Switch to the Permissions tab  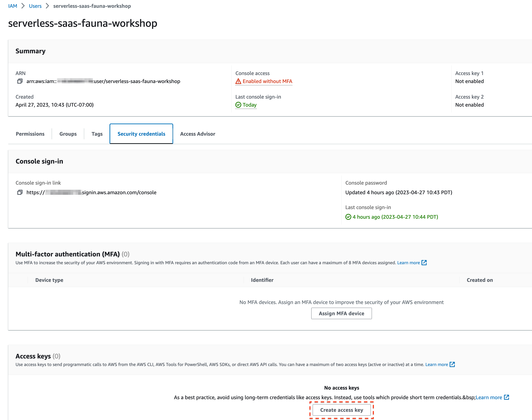tap(30, 134)
